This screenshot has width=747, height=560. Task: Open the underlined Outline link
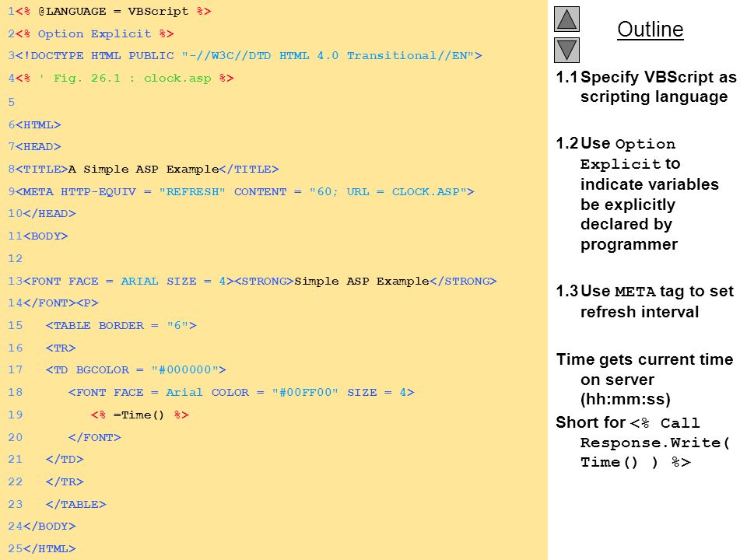(x=651, y=30)
